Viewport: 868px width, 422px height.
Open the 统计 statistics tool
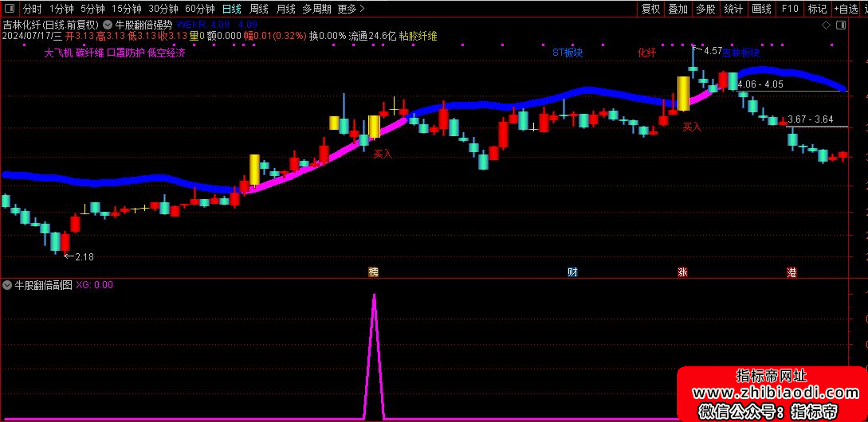click(x=733, y=9)
